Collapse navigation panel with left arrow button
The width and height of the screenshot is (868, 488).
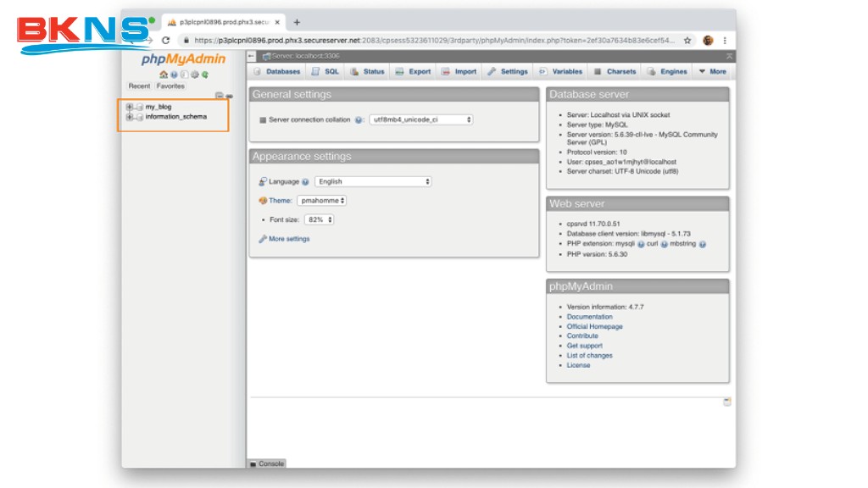(252, 56)
